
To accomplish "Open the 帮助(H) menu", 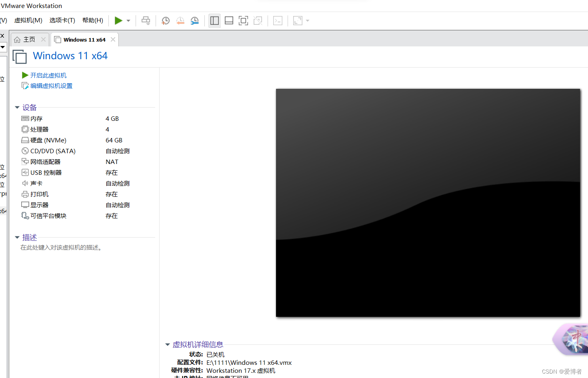I will (93, 20).
